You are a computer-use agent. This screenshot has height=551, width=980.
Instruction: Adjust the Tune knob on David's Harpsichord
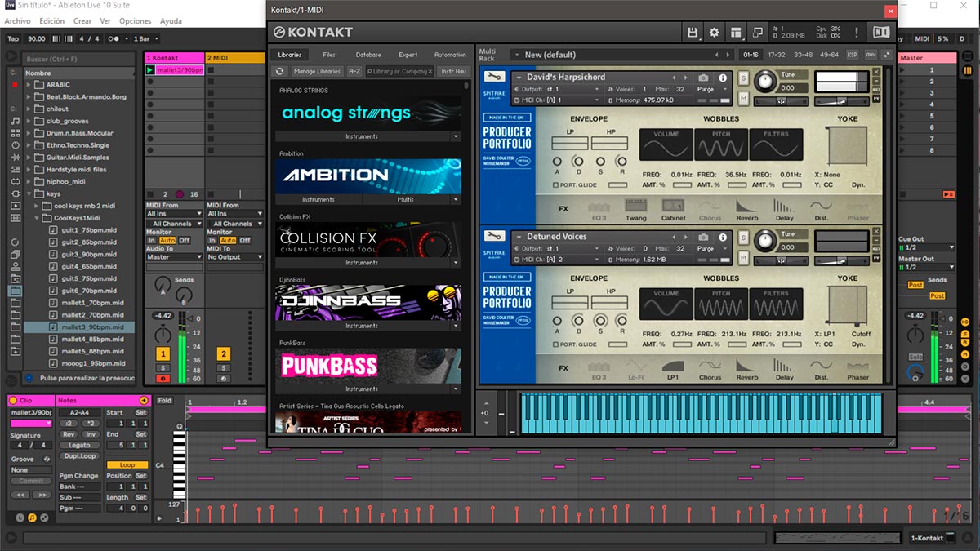[765, 81]
